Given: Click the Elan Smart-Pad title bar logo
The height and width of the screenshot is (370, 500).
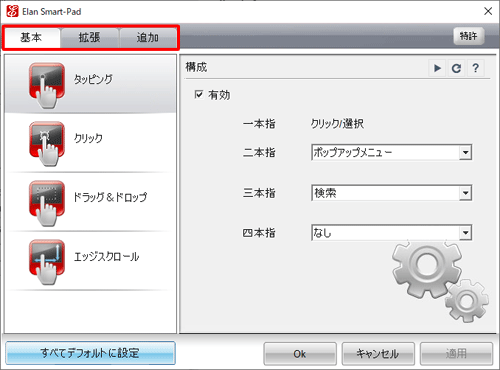Looking at the screenshot, I should click(x=12, y=11).
